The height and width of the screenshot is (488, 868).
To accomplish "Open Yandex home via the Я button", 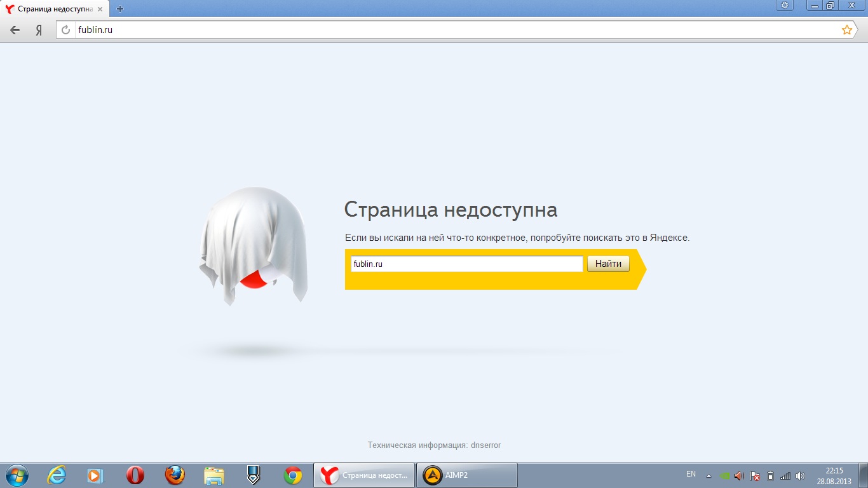I will pos(39,30).
